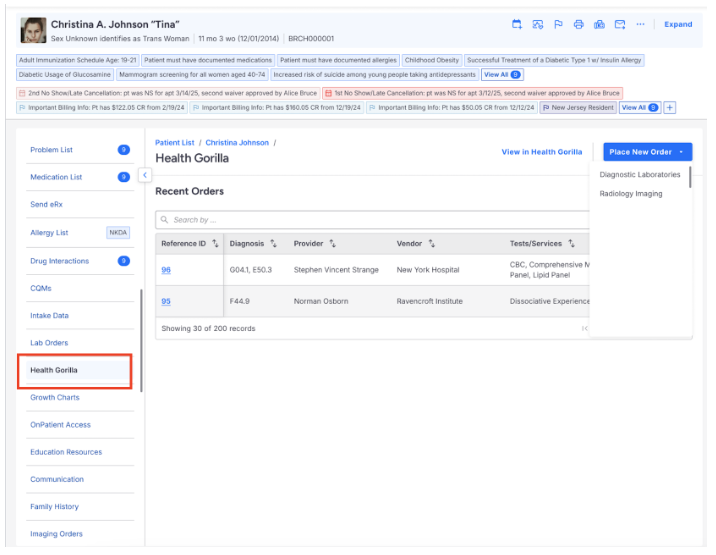Click the send message envelope icon

pyautogui.click(x=620, y=24)
